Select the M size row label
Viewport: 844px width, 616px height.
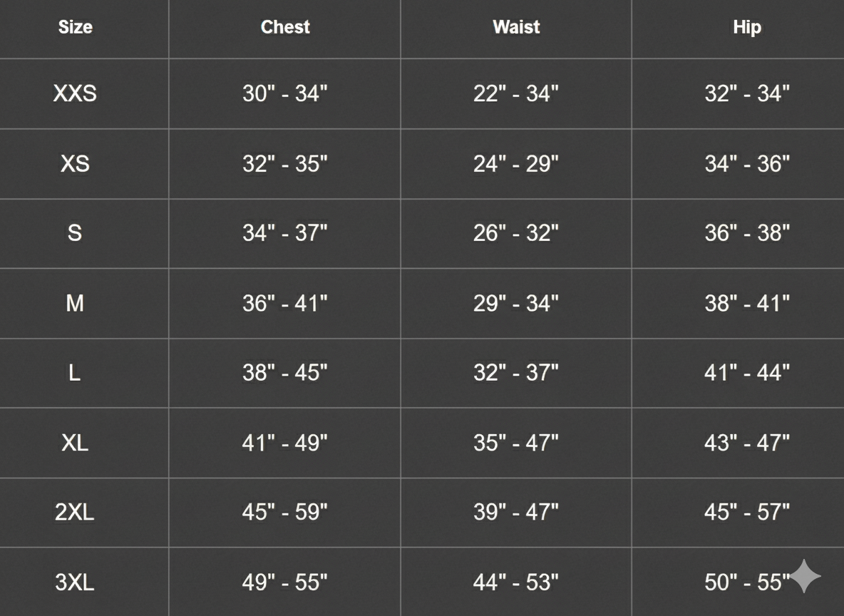click(75, 303)
